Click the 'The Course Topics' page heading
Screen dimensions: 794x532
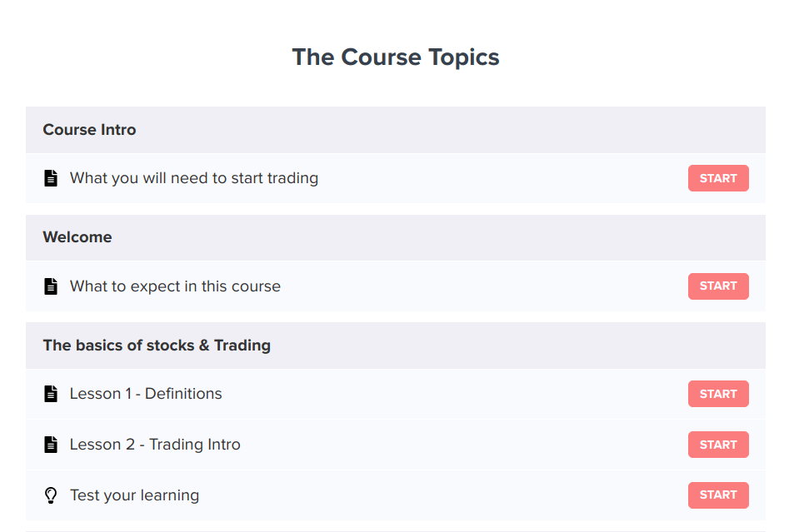coord(396,57)
